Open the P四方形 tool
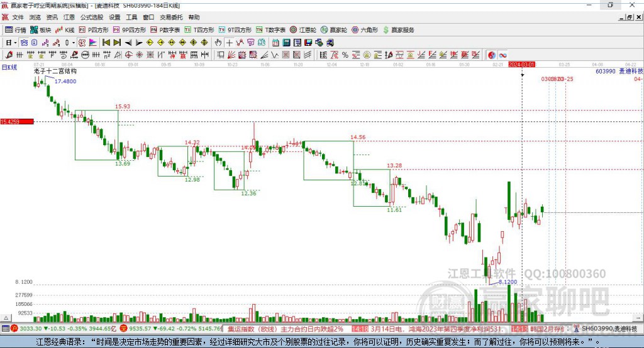 (94, 30)
